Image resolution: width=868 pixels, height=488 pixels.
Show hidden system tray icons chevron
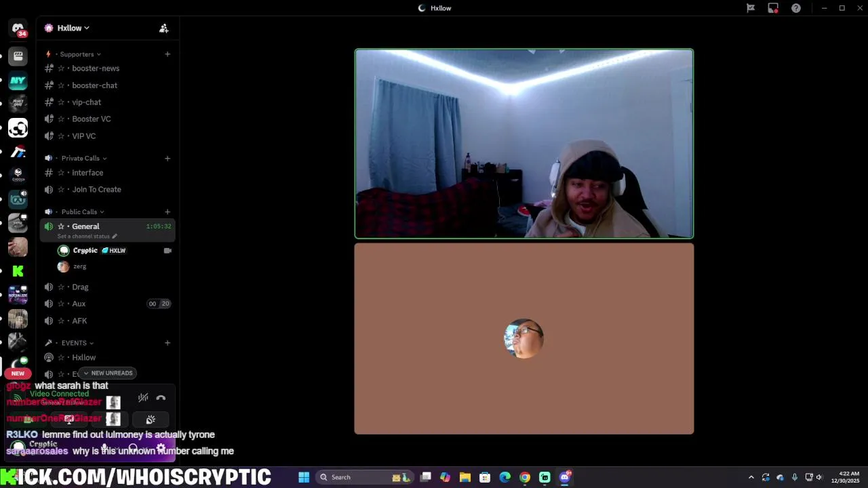pos(751,477)
